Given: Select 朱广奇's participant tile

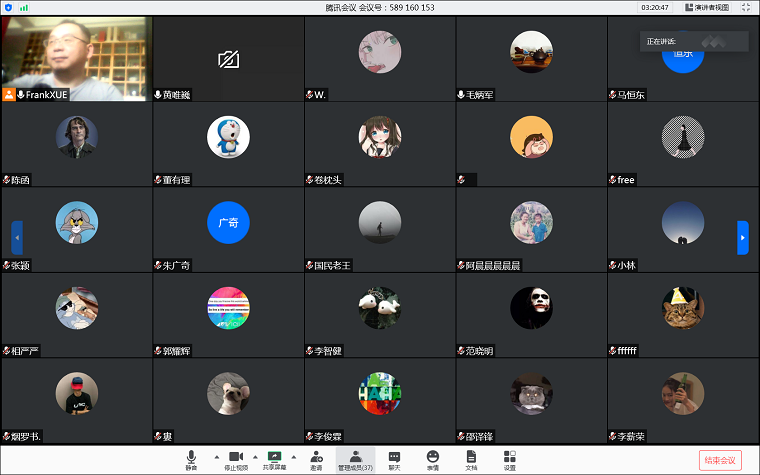Looking at the screenshot, I should coord(228,229).
